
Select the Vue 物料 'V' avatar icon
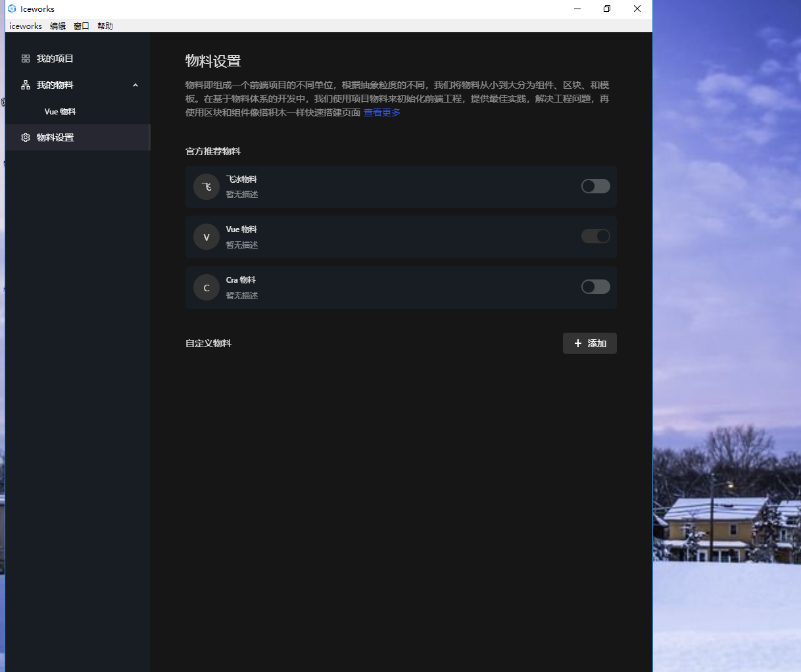pyautogui.click(x=206, y=237)
